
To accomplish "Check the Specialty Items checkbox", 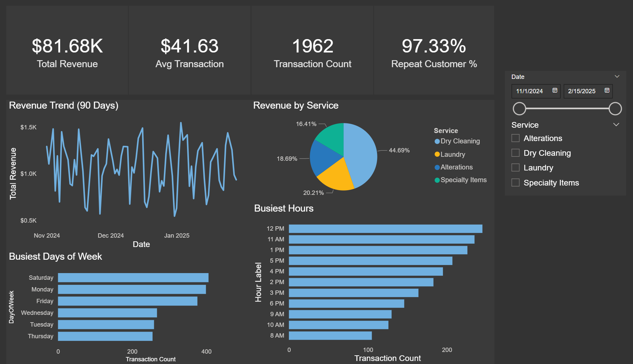I will click(515, 183).
